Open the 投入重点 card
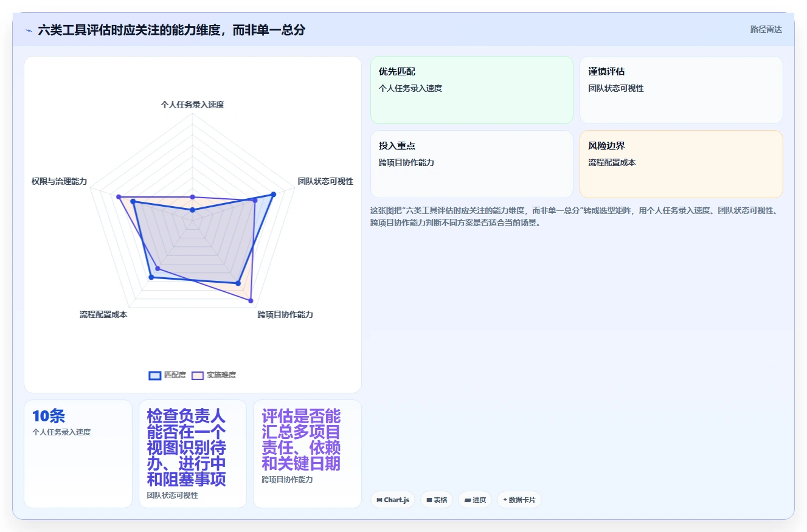The height and width of the screenshot is (532, 807). (472, 164)
